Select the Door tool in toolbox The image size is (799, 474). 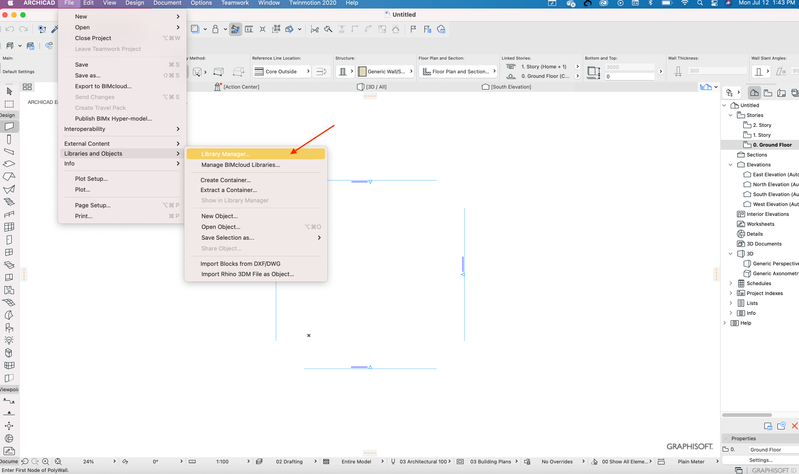pyautogui.click(x=9, y=240)
